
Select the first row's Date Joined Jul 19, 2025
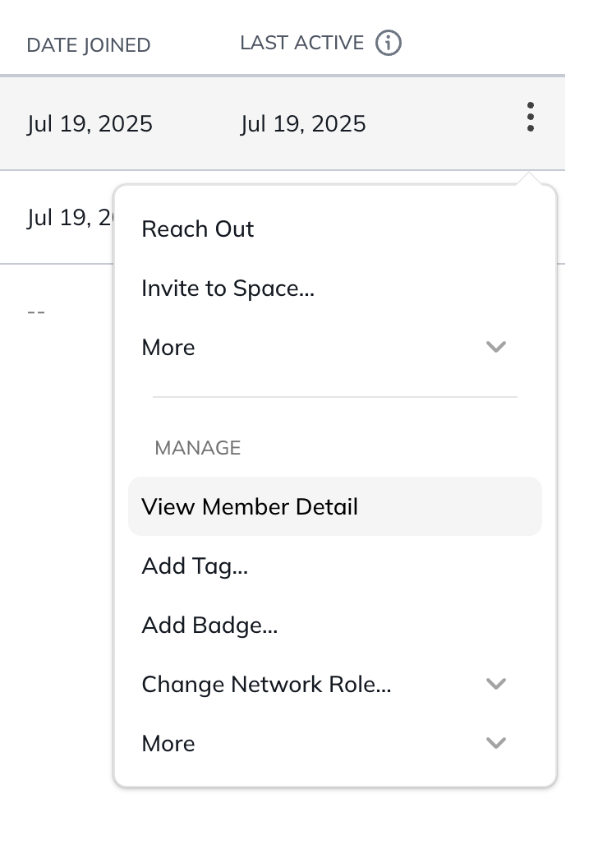[90, 123]
